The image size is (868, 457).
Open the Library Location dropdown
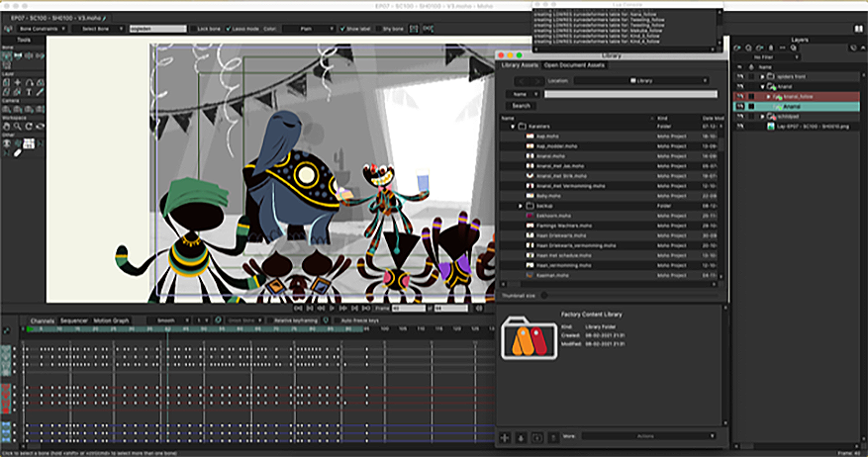pyautogui.click(x=641, y=81)
